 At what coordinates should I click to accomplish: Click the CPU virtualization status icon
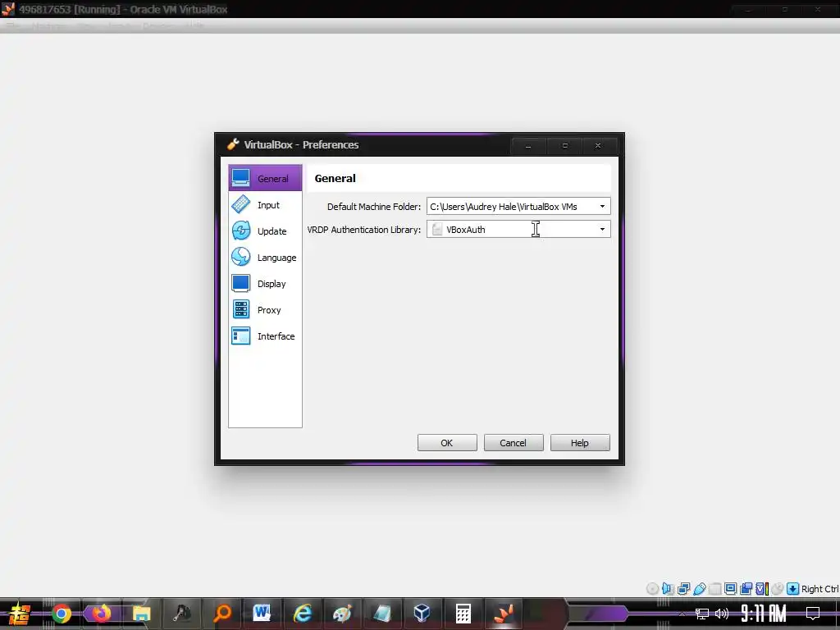[762, 589]
